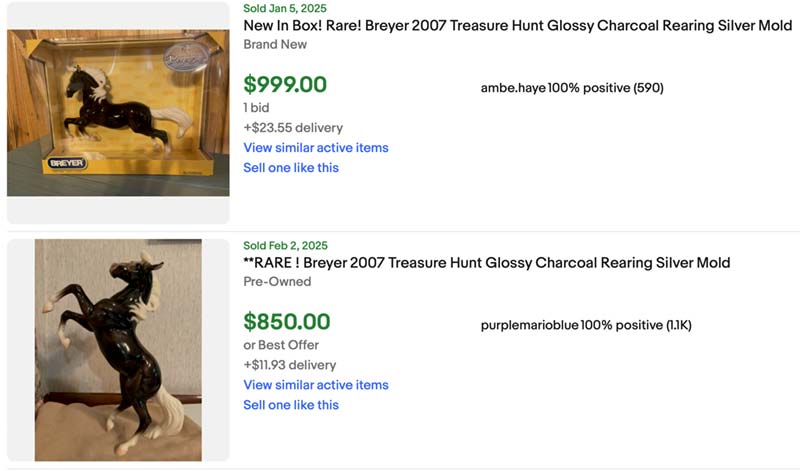The image size is (800, 471).
Task: Click the '+$23.55 delivery' cost
Action: pos(293,128)
